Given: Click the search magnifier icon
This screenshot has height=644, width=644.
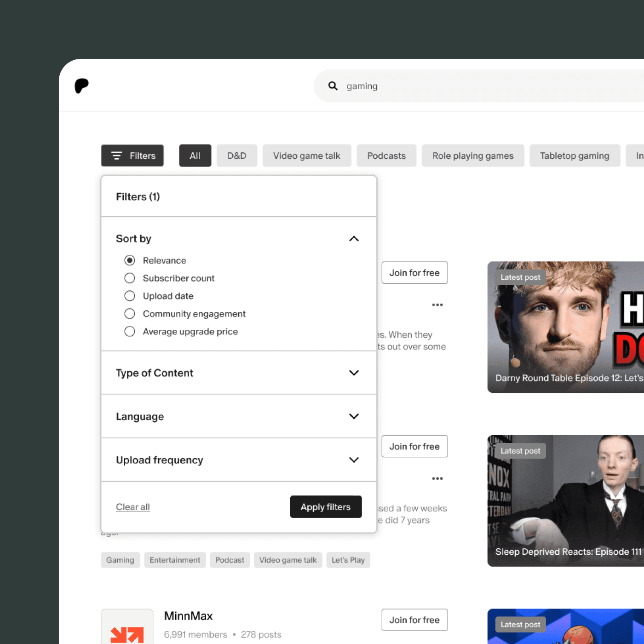Looking at the screenshot, I should (333, 86).
